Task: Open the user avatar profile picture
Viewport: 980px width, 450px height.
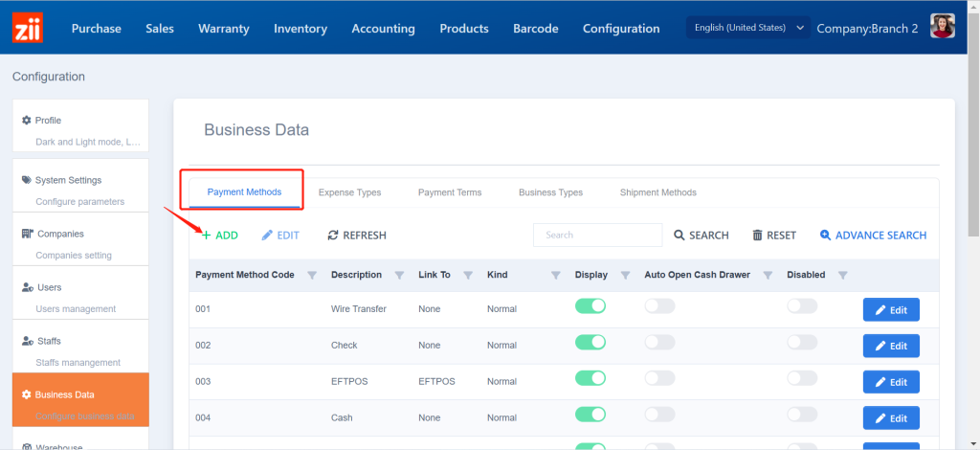Action: (x=943, y=28)
